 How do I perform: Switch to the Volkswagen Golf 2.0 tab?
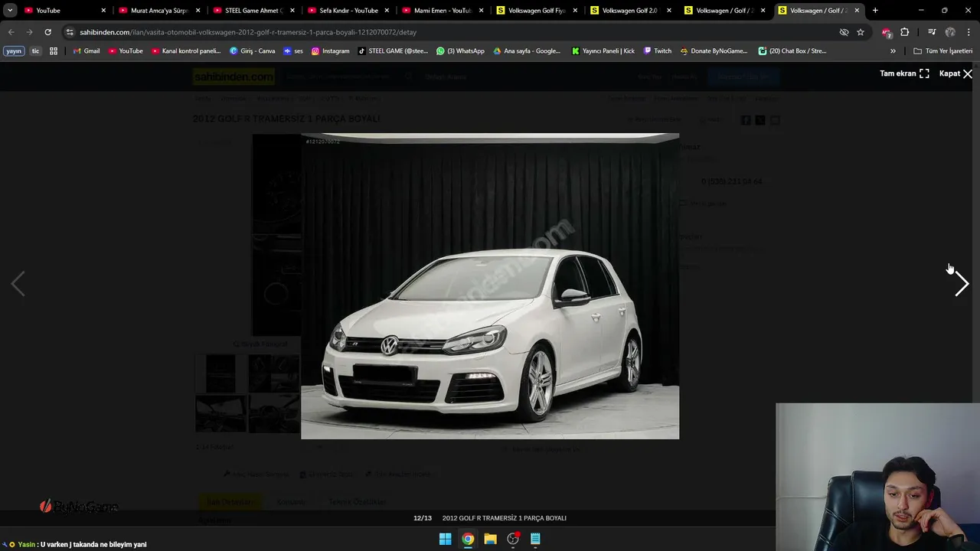[629, 11]
